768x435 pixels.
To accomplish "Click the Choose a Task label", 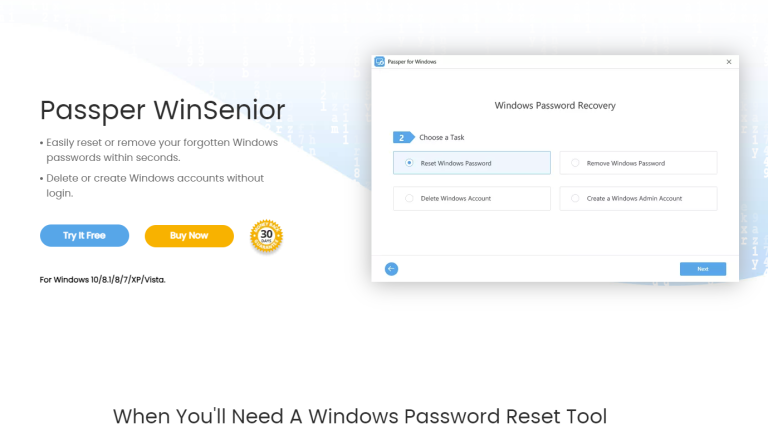I will 442,138.
